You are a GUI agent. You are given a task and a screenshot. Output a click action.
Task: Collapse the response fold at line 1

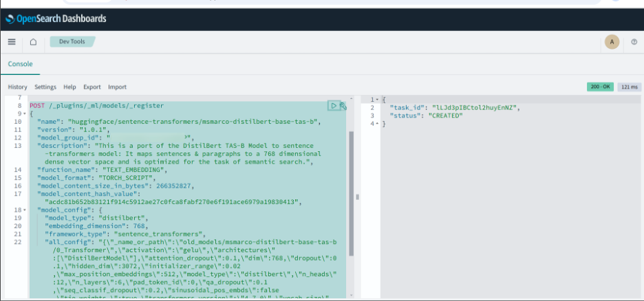(x=377, y=100)
